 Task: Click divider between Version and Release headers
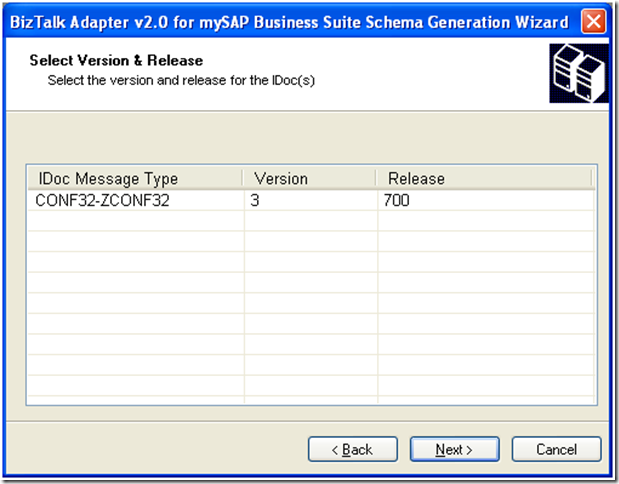tap(376, 179)
